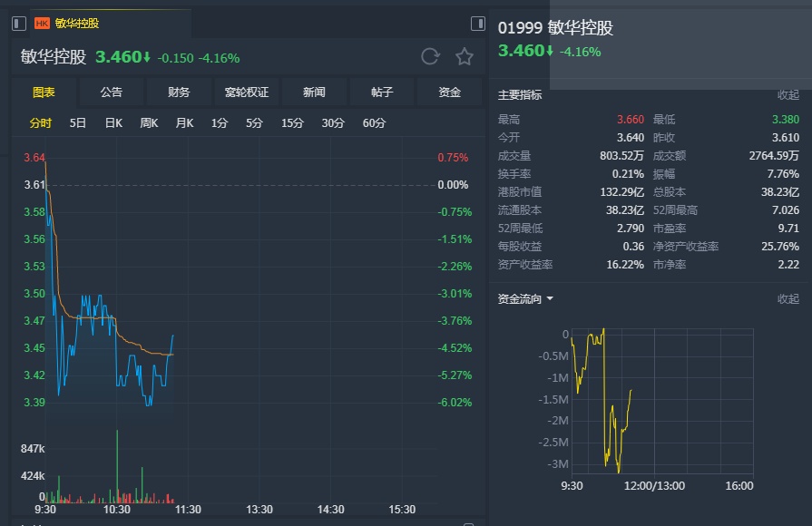Switch the chart to 日K
This screenshot has height=526, width=812.
pos(113,123)
